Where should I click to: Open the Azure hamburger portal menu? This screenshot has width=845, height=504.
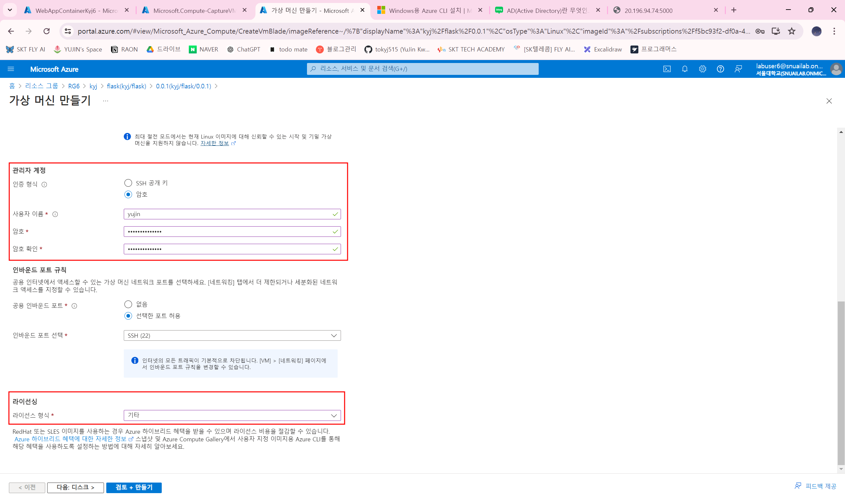(11, 69)
